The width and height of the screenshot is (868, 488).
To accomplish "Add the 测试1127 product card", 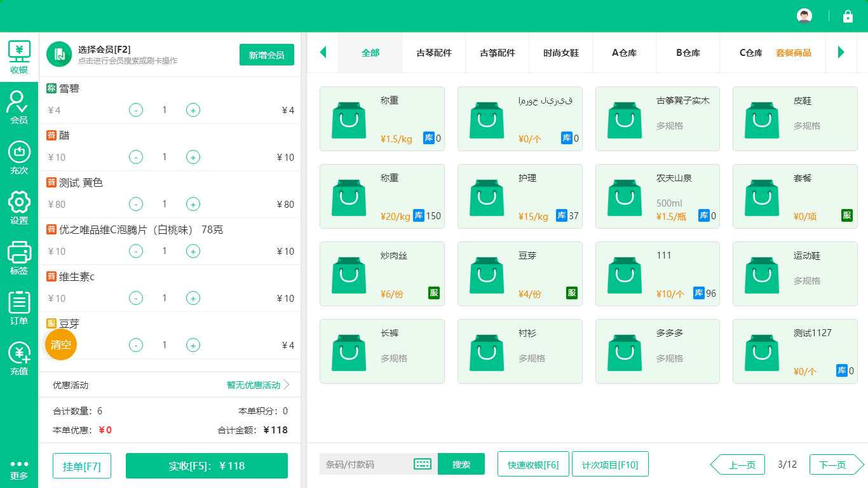I will [795, 351].
